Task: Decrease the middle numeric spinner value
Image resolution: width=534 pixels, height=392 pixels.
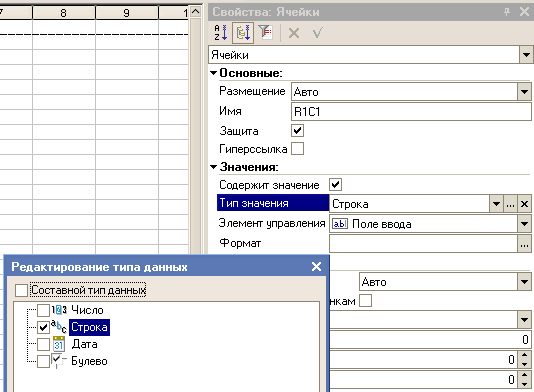Action: (524, 364)
